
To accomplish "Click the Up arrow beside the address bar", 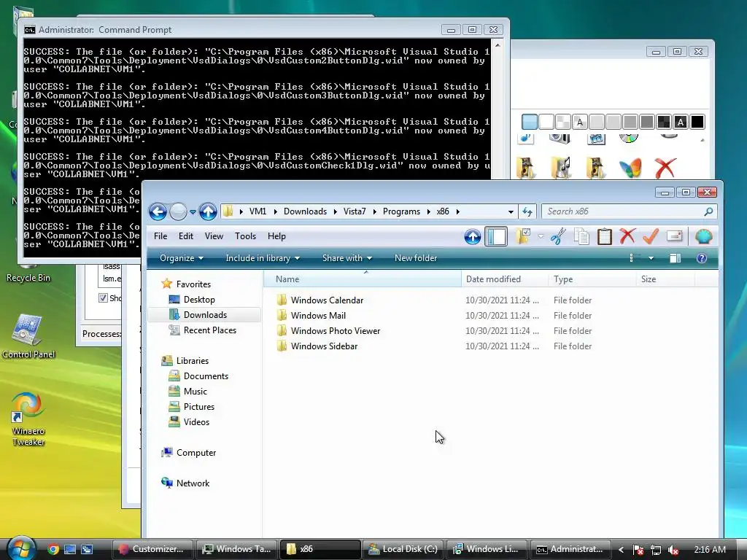I will tap(208, 211).
